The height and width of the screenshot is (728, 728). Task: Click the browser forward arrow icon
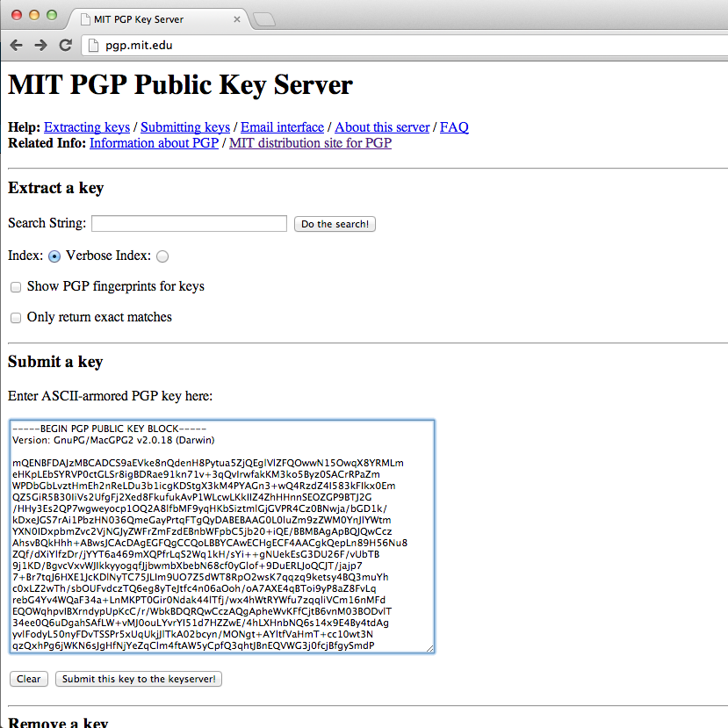[x=40, y=45]
